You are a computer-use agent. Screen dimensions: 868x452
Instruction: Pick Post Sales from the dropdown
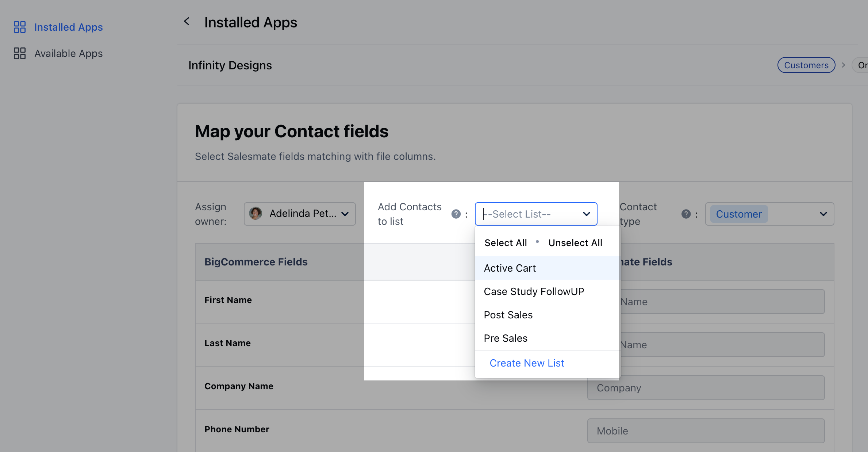[547, 315]
